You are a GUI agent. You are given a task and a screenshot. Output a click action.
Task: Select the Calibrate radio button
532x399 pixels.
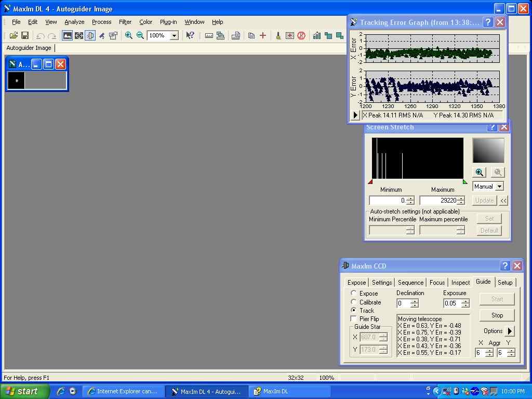pos(353,302)
